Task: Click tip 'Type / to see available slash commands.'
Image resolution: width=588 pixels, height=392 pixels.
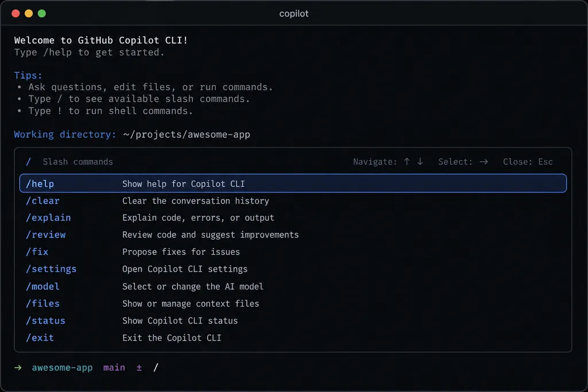Action: coord(139,99)
